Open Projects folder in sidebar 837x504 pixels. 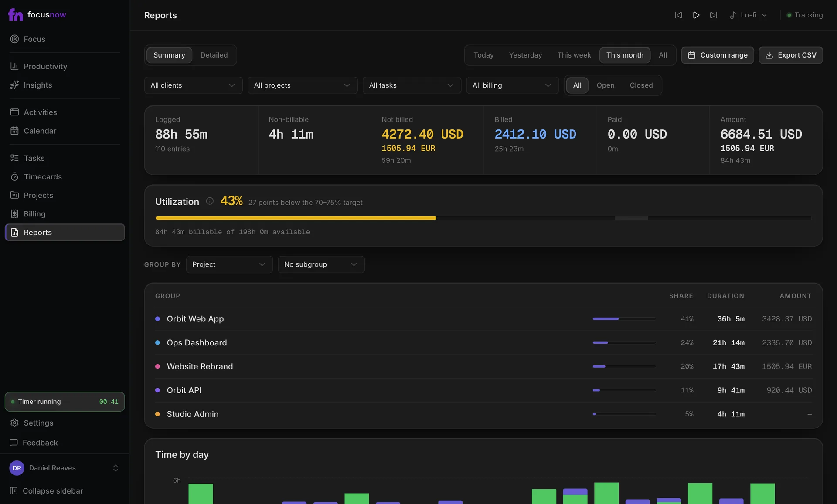click(65, 195)
